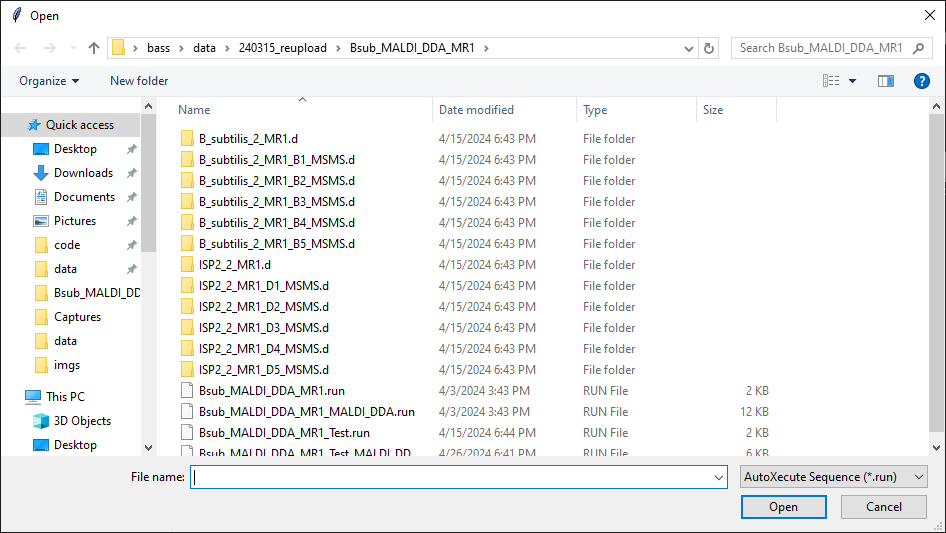Click folder icon of ISP2_2_MR1_D3_MSMS.d
This screenshot has width=946, height=533.
tap(187, 328)
